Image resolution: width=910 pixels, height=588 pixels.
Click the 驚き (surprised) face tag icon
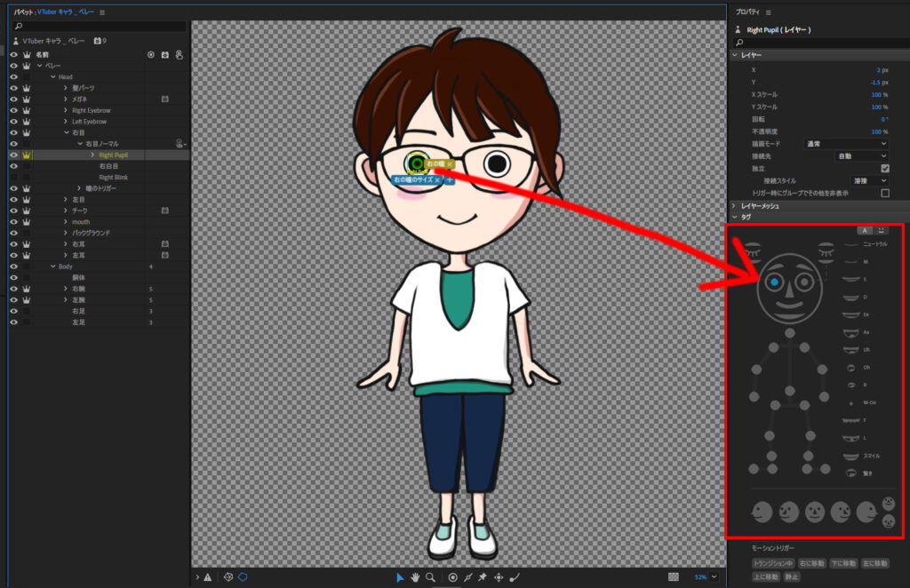850,473
